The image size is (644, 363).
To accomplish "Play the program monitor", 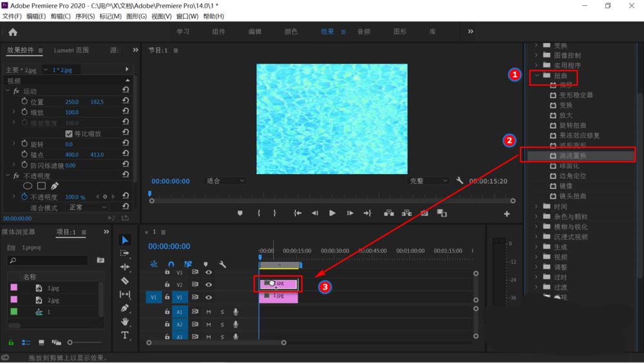I will tap(332, 213).
